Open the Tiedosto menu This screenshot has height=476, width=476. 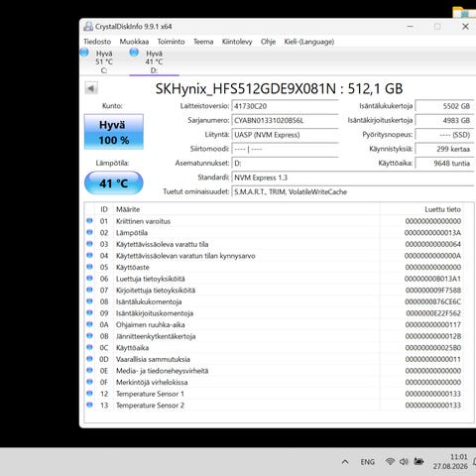pyautogui.click(x=97, y=42)
